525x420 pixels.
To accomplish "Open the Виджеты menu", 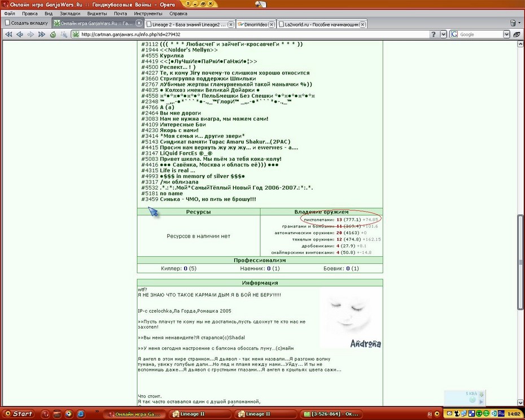I will tap(97, 14).
